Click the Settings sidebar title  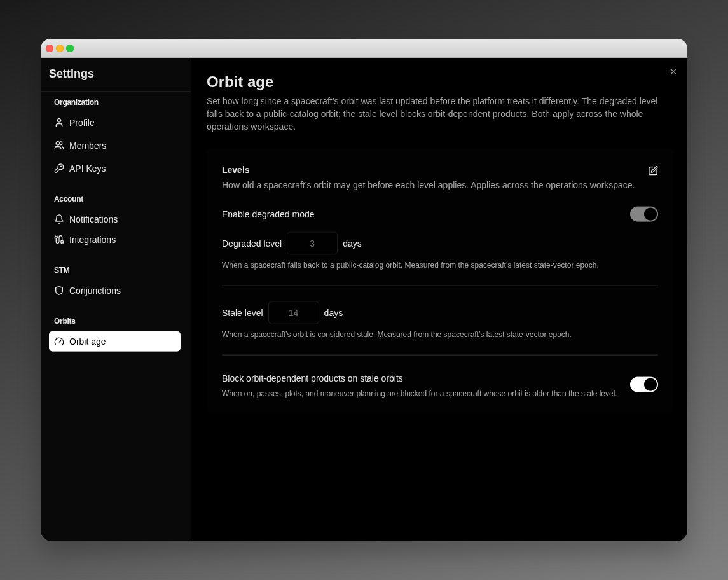tap(71, 74)
